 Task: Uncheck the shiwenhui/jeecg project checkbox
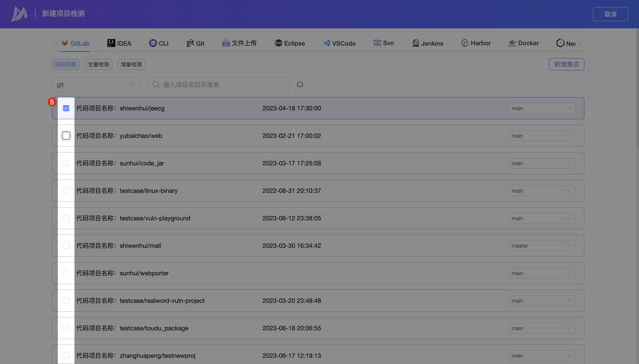point(66,108)
